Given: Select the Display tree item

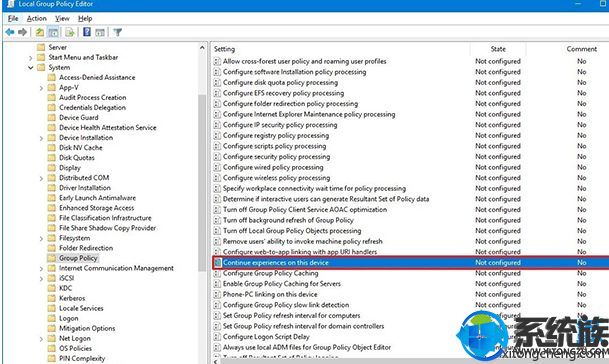Looking at the screenshot, I should tap(70, 168).
